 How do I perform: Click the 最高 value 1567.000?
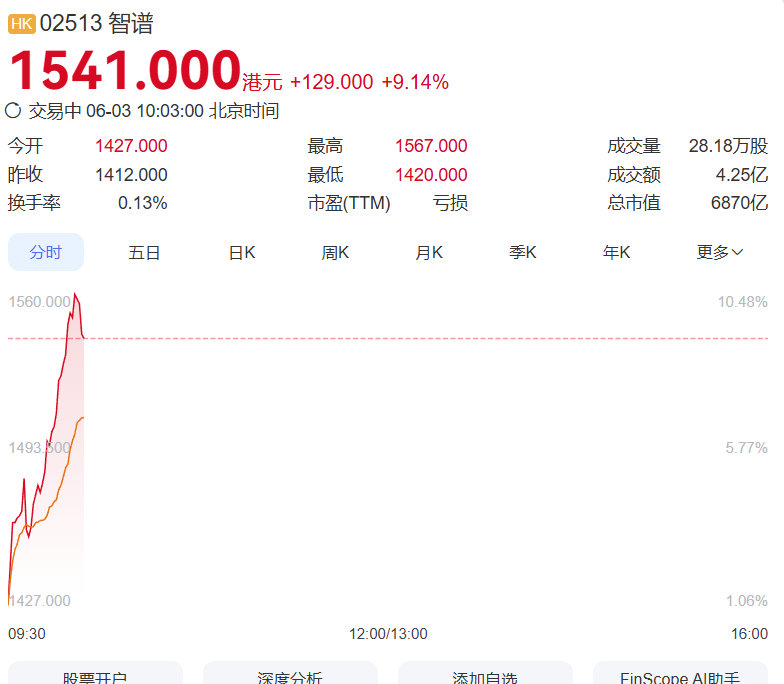[431, 146]
